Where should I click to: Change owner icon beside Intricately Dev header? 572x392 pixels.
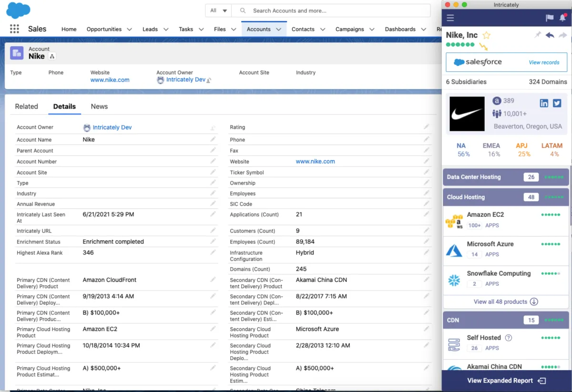(209, 80)
